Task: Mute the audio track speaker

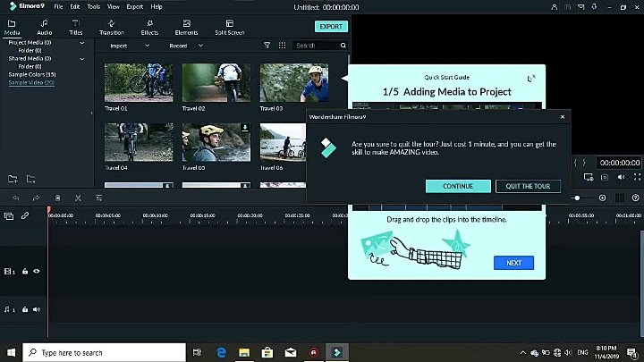Action: pos(37,309)
